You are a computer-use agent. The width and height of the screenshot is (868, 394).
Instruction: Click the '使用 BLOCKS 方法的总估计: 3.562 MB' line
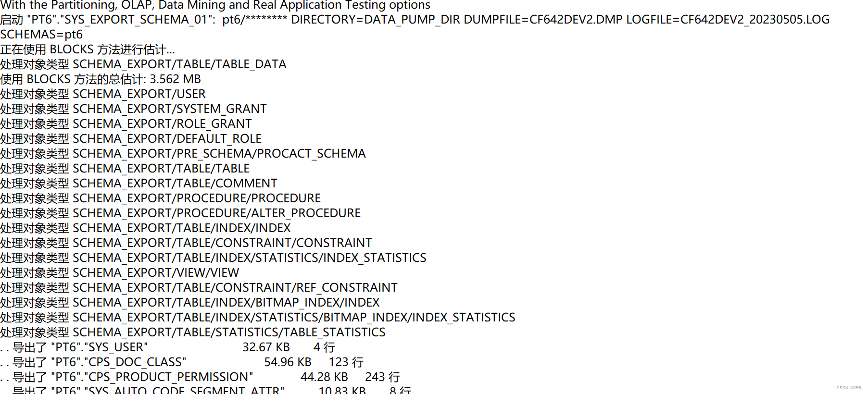pos(101,79)
